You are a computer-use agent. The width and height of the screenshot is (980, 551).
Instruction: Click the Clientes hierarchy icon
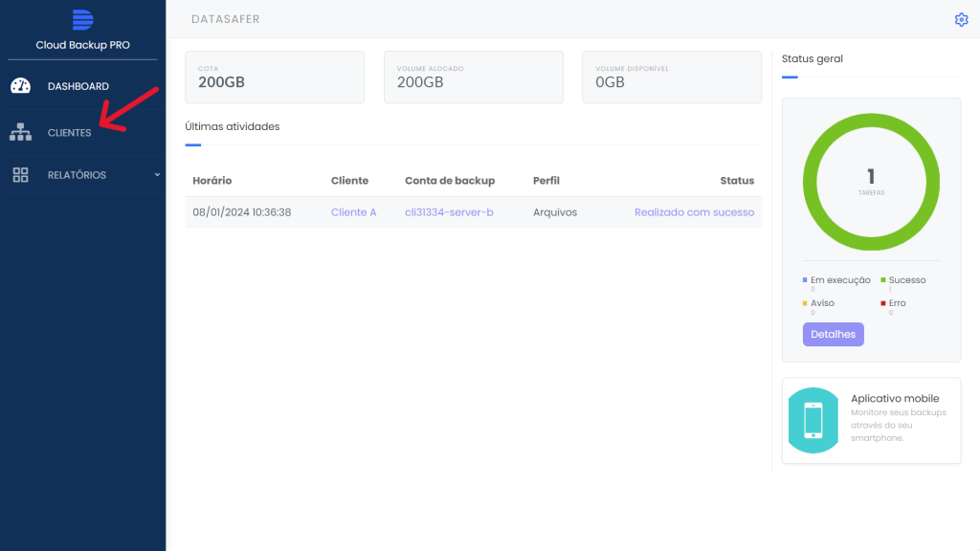point(20,133)
